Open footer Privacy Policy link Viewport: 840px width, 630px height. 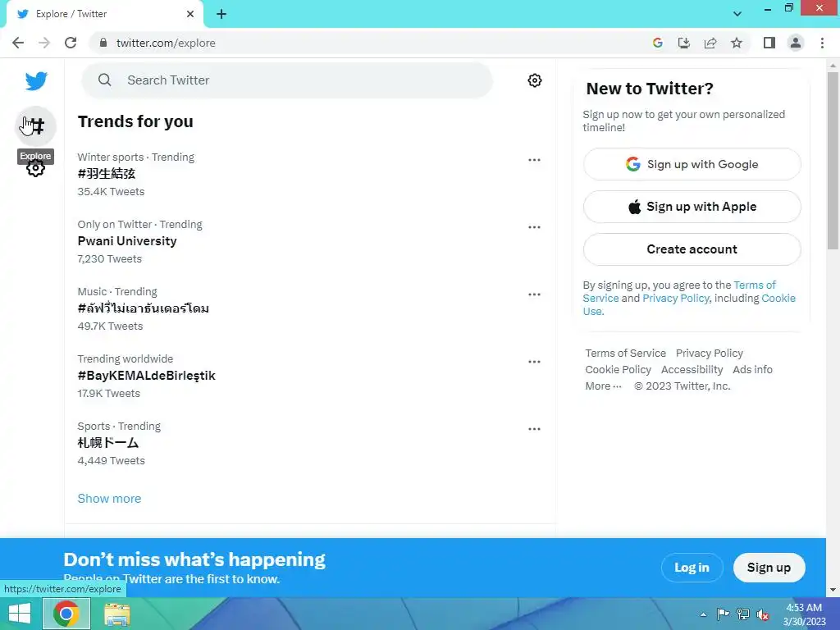pos(710,353)
